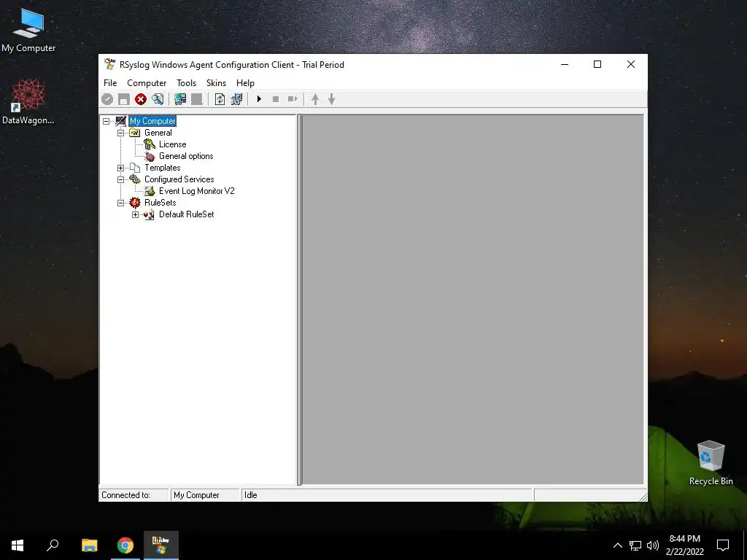Click the RSyslog taskbar button
The height and width of the screenshot is (560, 747).
tap(161, 545)
